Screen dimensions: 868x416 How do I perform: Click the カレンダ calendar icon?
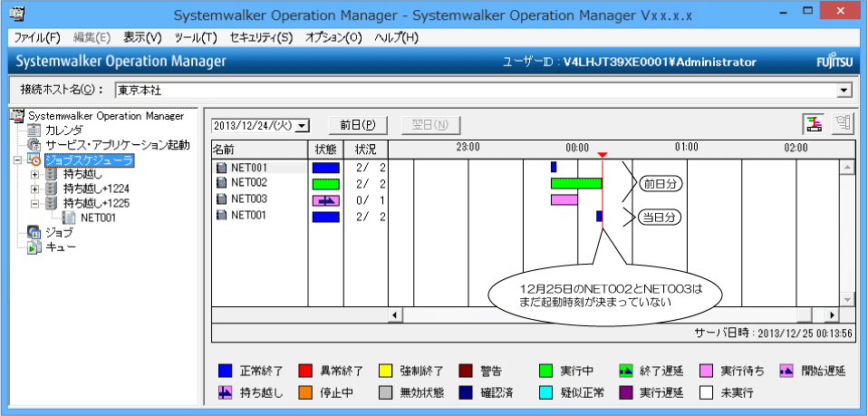(34, 131)
